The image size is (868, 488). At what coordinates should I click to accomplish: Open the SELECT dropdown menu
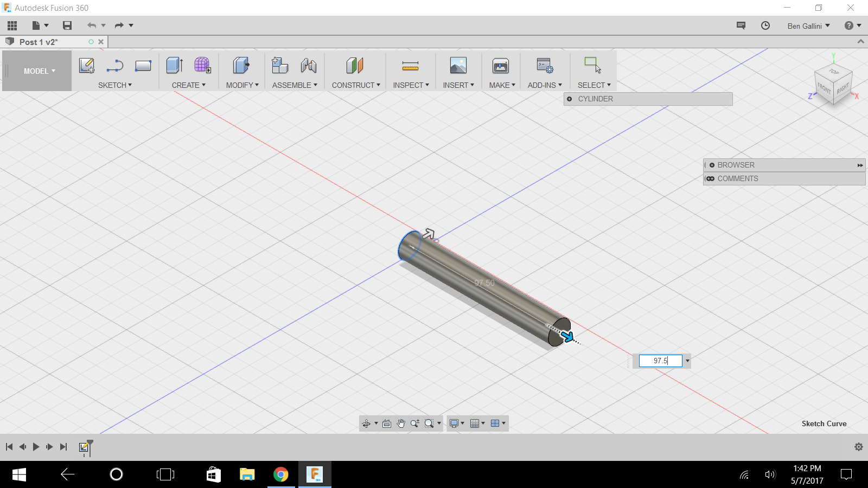tap(594, 85)
